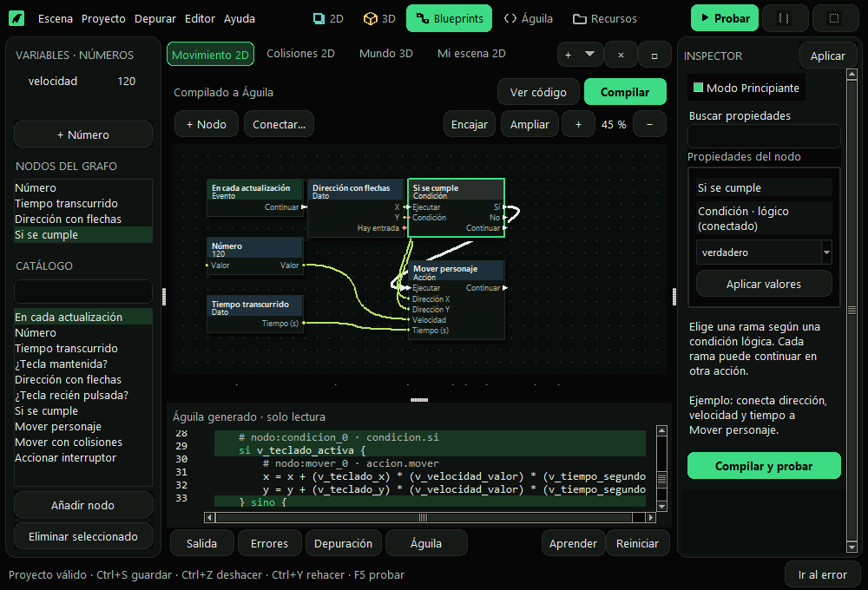Select the velocidad variable row
Viewport: 868px width, 590px height.
pos(82,82)
